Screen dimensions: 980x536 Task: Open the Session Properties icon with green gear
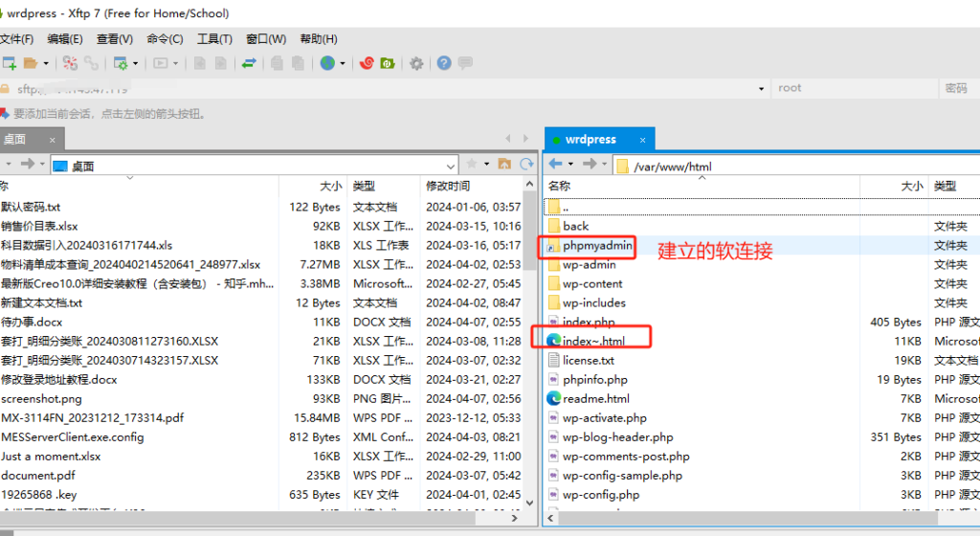[120, 63]
